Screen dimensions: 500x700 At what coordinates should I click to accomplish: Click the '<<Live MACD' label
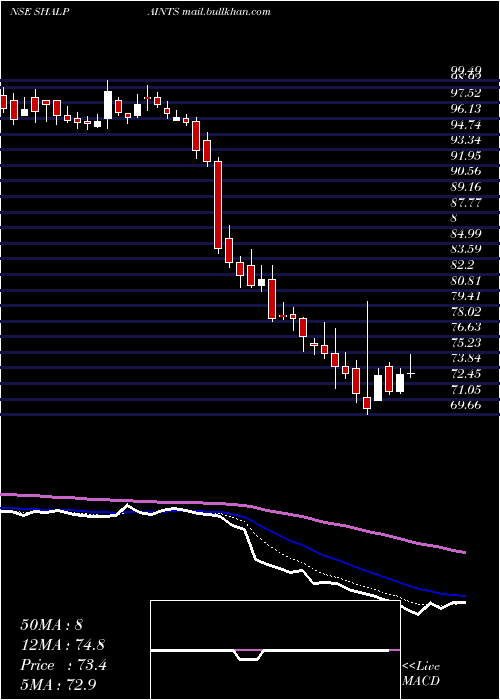(421, 673)
